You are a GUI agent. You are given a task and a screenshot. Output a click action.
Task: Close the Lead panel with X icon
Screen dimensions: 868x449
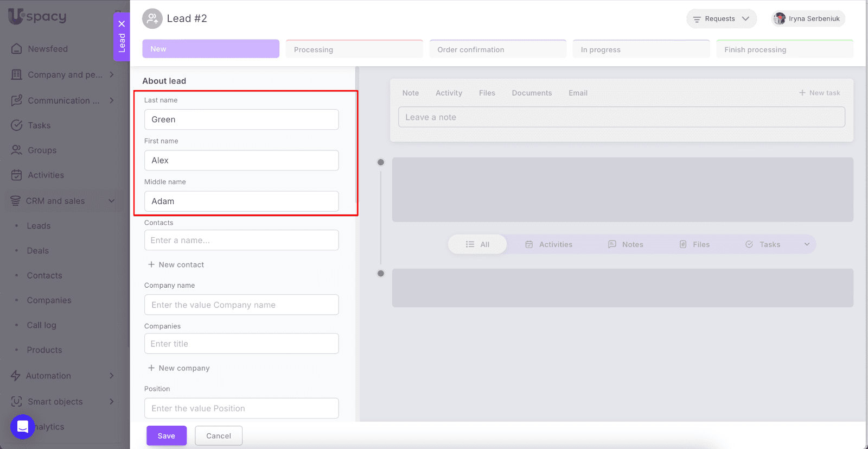[x=122, y=24]
